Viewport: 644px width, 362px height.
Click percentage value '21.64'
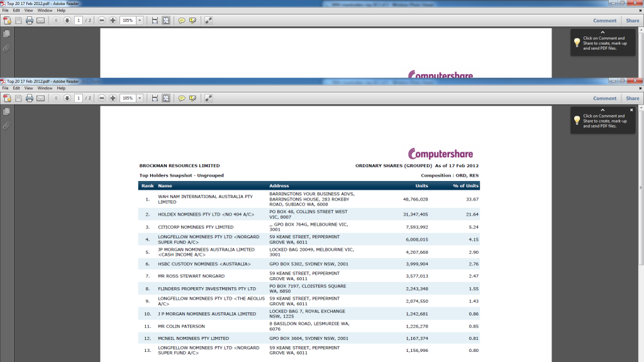(x=472, y=214)
